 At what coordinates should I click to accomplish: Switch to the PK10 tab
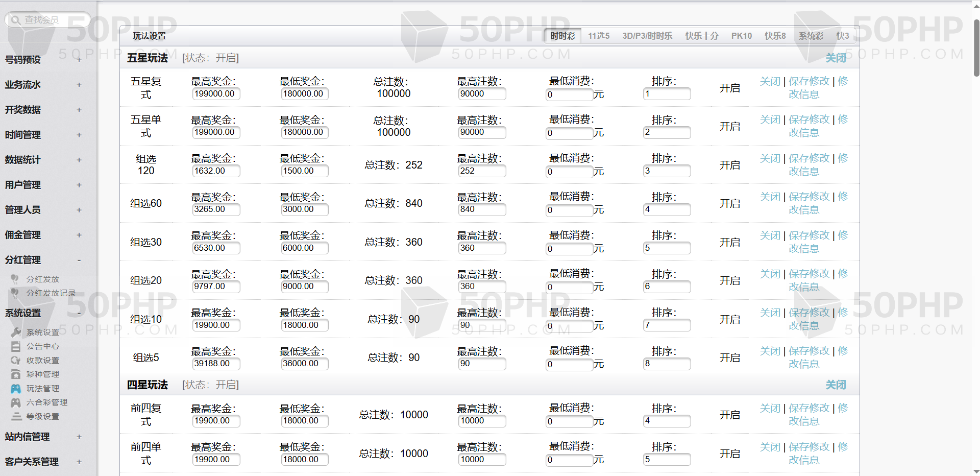[x=741, y=36]
